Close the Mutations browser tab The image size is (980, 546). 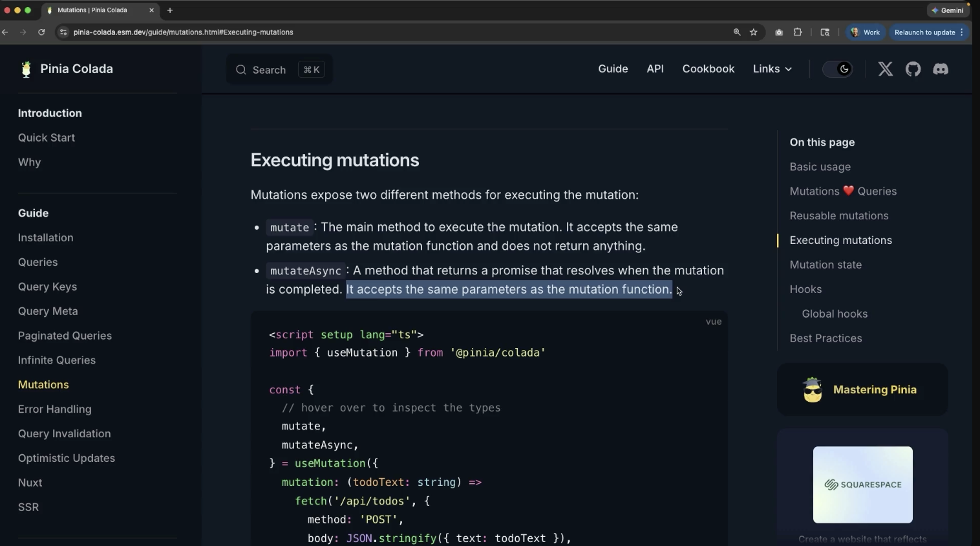[152, 10]
